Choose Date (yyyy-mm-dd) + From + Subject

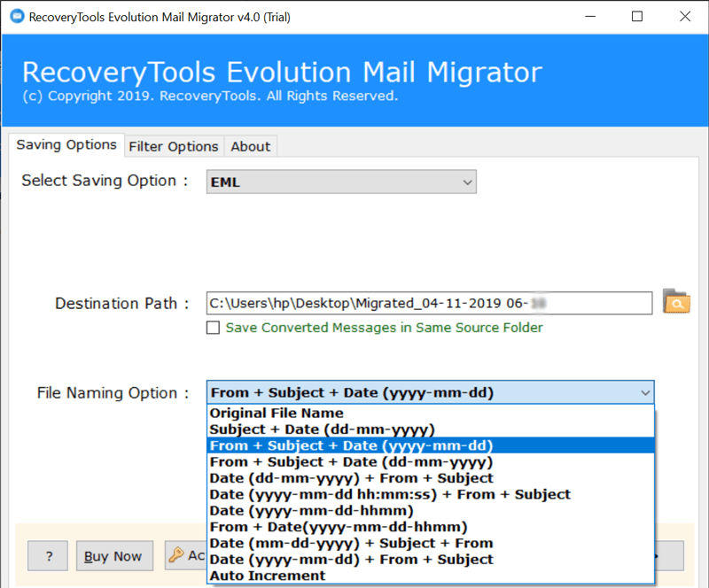point(430,560)
